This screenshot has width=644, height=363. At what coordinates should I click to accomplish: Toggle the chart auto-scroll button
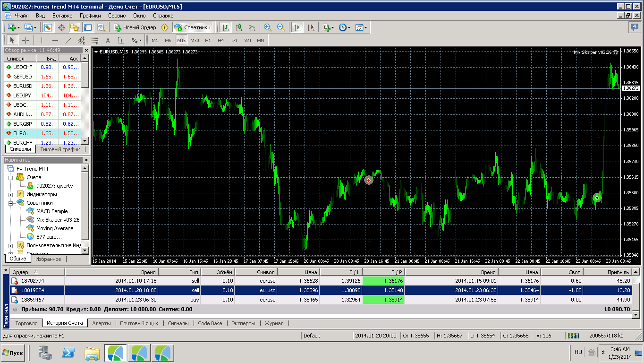coord(297,27)
